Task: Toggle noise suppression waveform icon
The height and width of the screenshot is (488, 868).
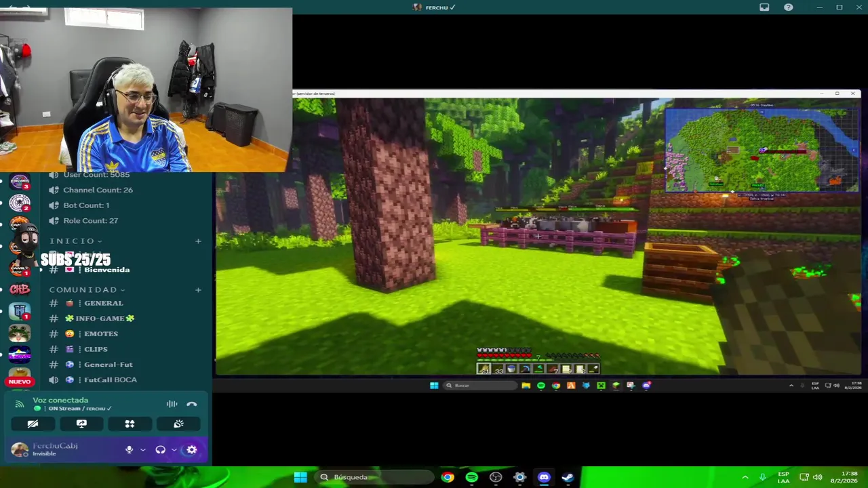Action: tap(172, 404)
